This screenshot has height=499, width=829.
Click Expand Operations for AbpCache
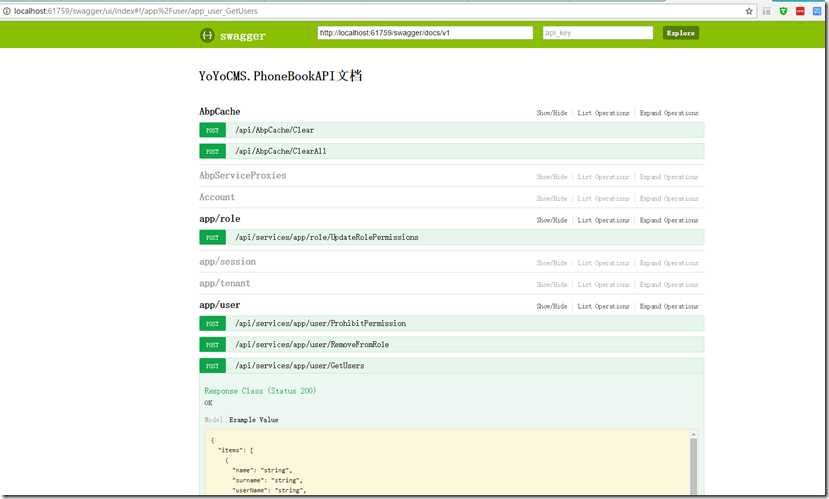click(x=669, y=113)
